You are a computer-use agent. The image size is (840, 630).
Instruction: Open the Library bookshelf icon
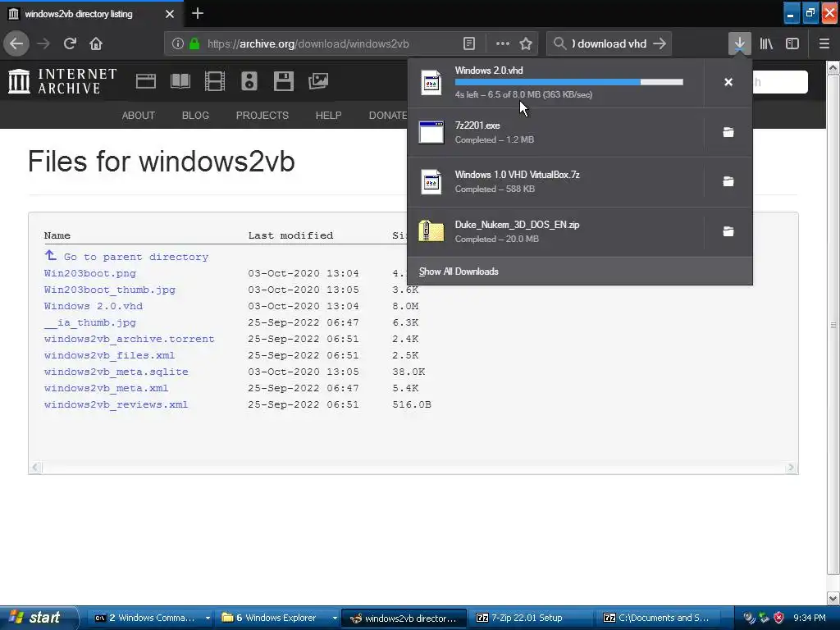tap(766, 43)
